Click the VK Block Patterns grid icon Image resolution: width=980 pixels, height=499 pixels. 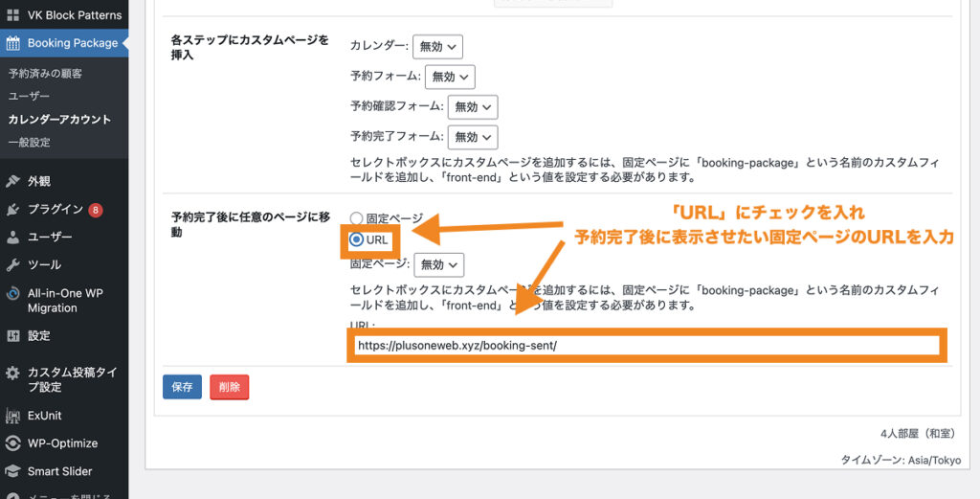(13, 15)
